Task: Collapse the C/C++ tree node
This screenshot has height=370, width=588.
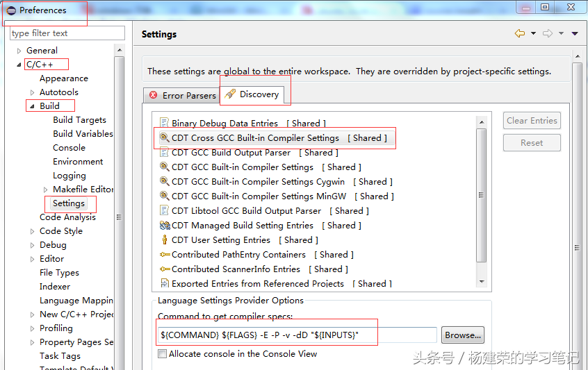Action: click(19, 65)
